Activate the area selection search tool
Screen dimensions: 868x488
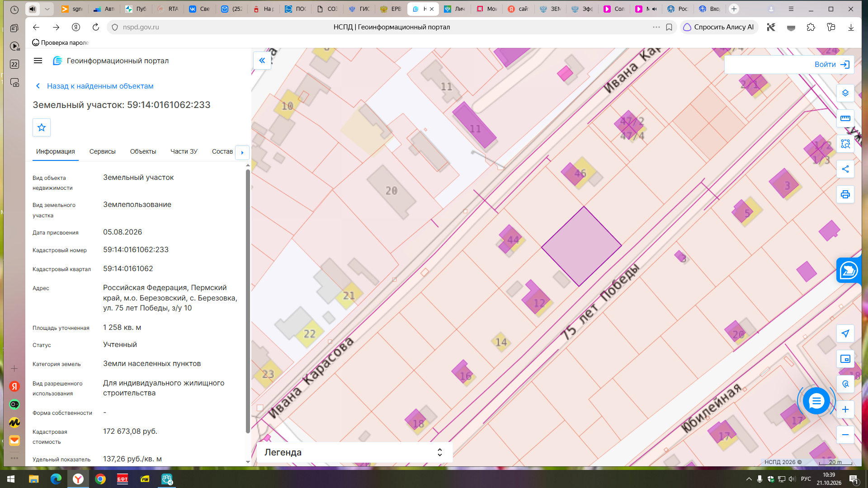pyautogui.click(x=845, y=144)
